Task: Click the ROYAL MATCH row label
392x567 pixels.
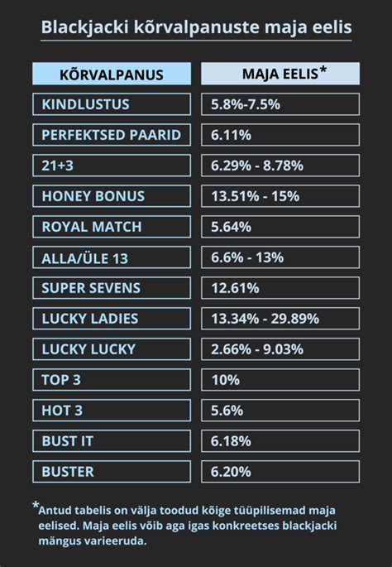Action: tap(112, 227)
